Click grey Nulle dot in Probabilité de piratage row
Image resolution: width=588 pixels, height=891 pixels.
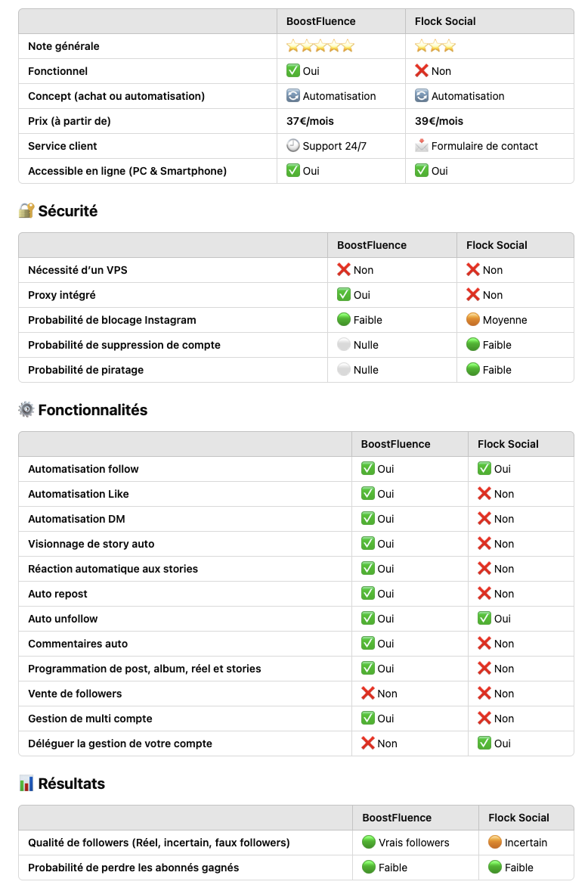click(343, 369)
